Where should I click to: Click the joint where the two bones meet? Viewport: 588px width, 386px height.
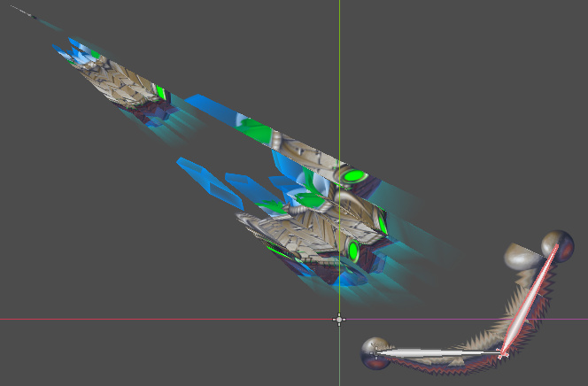502,353
